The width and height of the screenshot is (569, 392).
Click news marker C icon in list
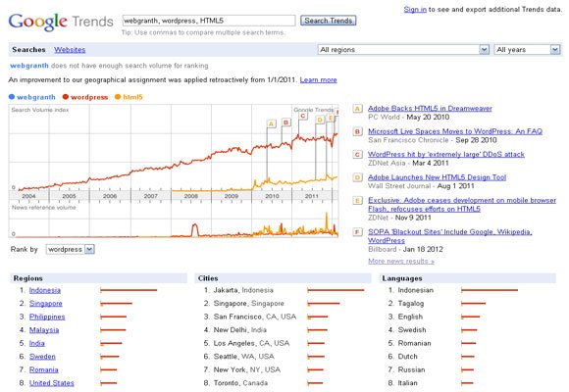(357, 155)
